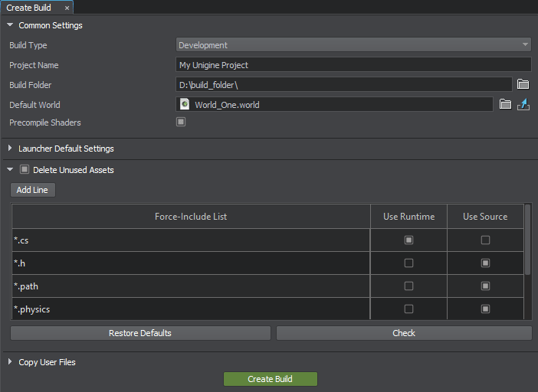Image resolution: width=538 pixels, height=392 pixels.
Task: Click into the Project Name field
Action: 353,65
